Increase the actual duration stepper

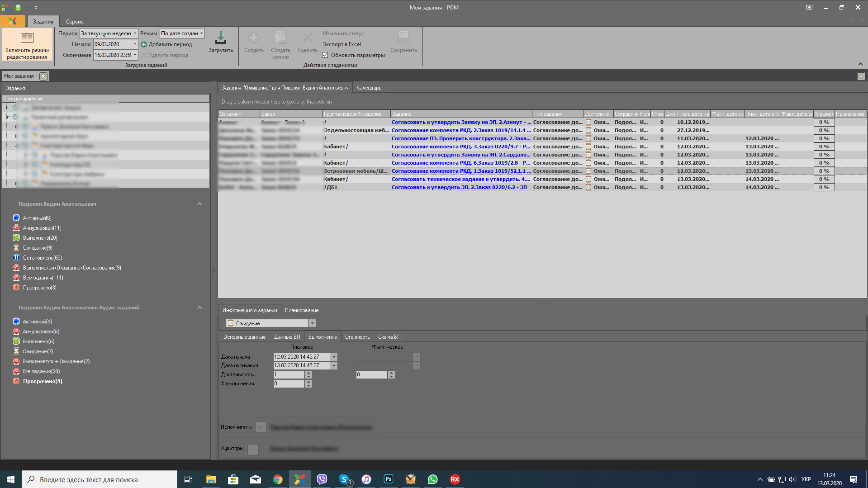click(x=391, y=373)
